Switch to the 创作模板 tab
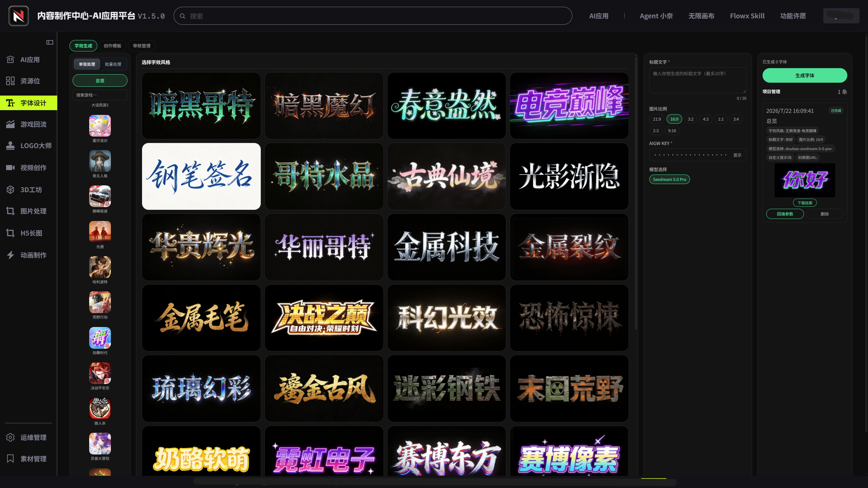Screen dimensions: 868x488 tap(113, 46)
